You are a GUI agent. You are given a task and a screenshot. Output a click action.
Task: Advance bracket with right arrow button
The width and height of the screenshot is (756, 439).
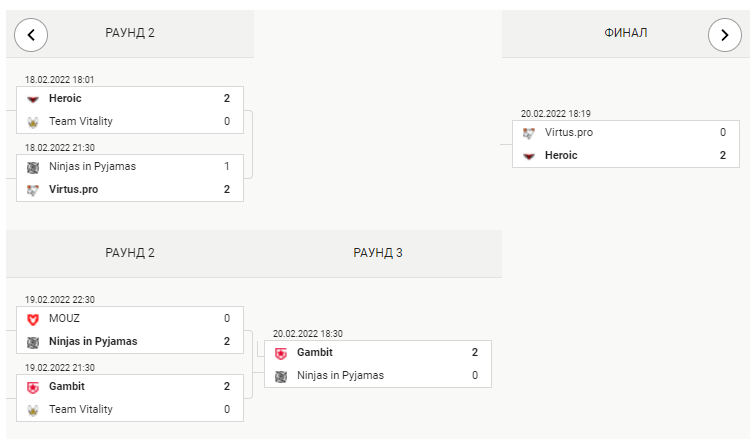pyautogui.click(x=725, y=35)
